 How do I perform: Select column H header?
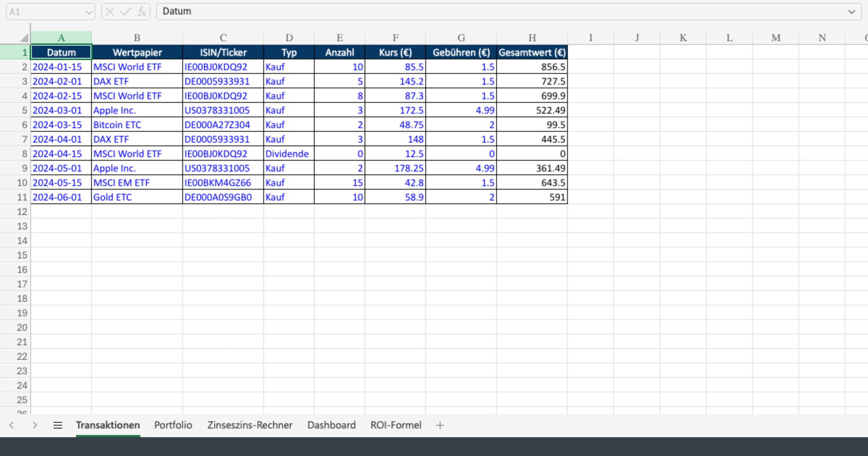click(x=532, y=37)
